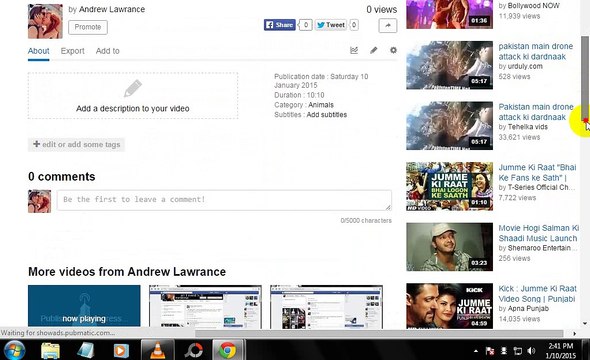Open Kick : Jumme Ki Raat Video Song link
Viewport: 590px width, 360px height.
(x=537, y=294)
